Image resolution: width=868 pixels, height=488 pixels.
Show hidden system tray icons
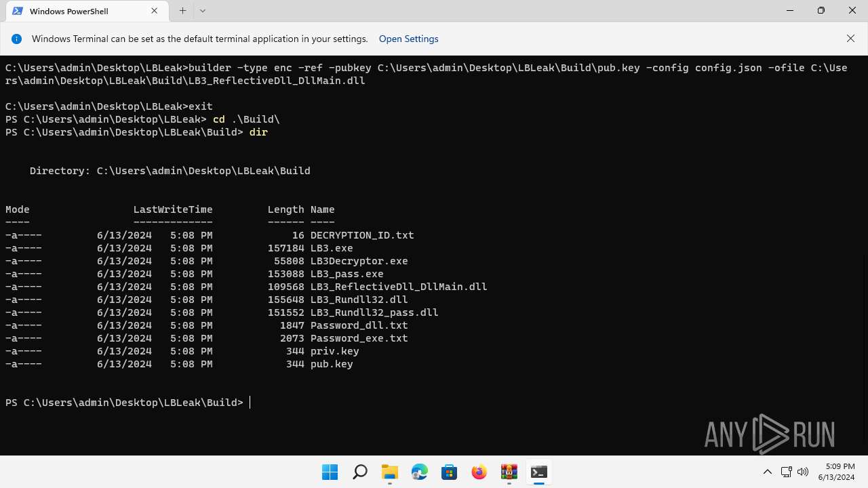tap(767, 472)
